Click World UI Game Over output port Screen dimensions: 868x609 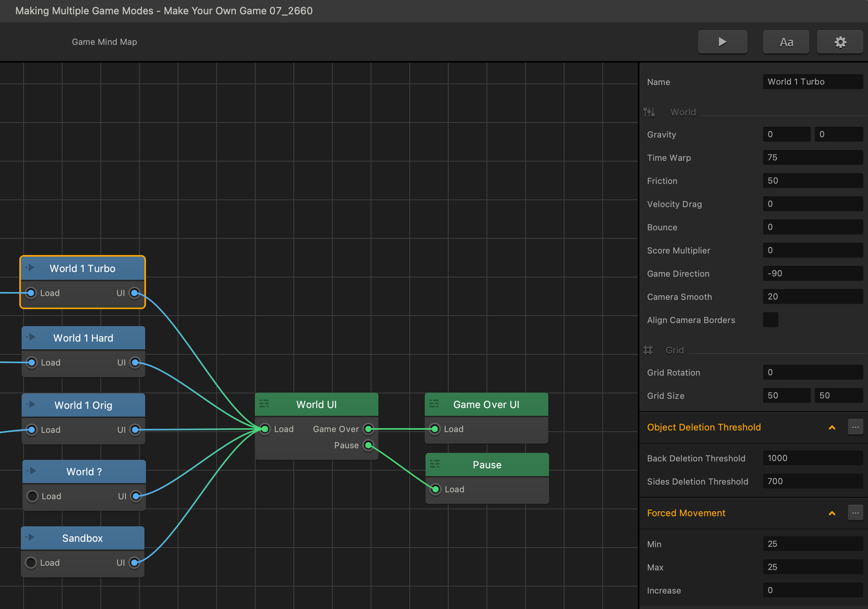(x=369, y=429)
